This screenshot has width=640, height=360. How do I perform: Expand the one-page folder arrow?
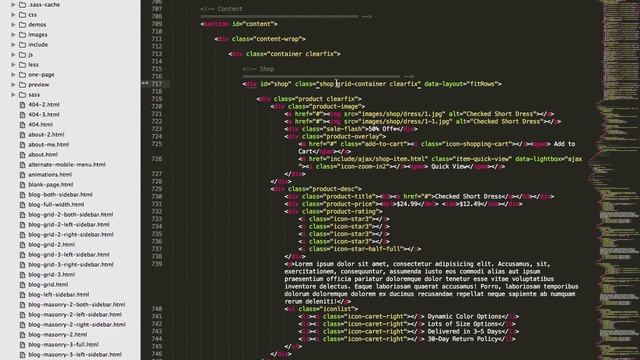tap(13, 74)
